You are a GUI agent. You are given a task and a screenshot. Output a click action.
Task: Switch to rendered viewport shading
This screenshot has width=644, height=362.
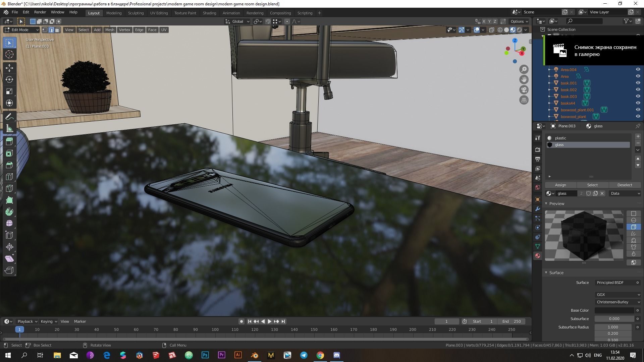(x=519, y=30)
